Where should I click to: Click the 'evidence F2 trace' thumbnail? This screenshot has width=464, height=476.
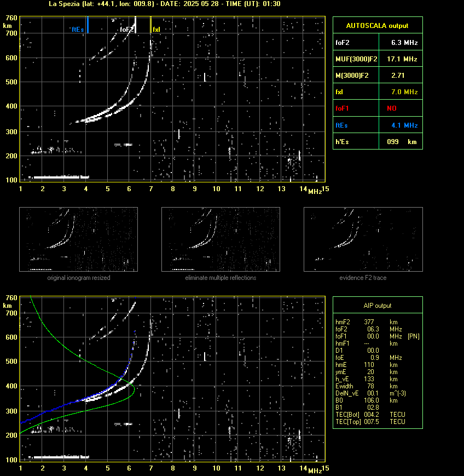(x=363, y=239)
